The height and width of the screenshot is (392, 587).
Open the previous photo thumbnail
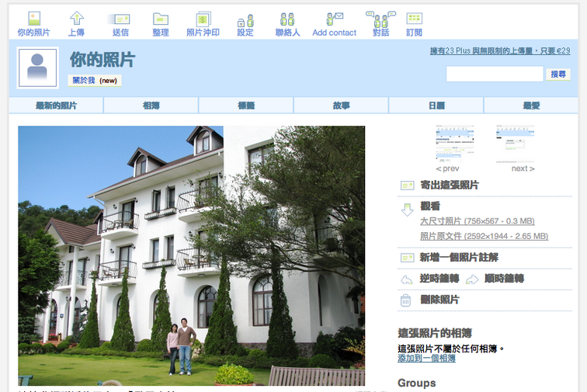point(454,144)
